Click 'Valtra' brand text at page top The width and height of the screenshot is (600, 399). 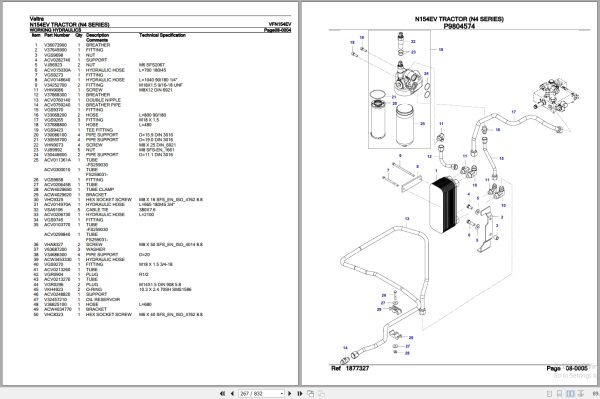pyautogui.click(x=37, y=19)
